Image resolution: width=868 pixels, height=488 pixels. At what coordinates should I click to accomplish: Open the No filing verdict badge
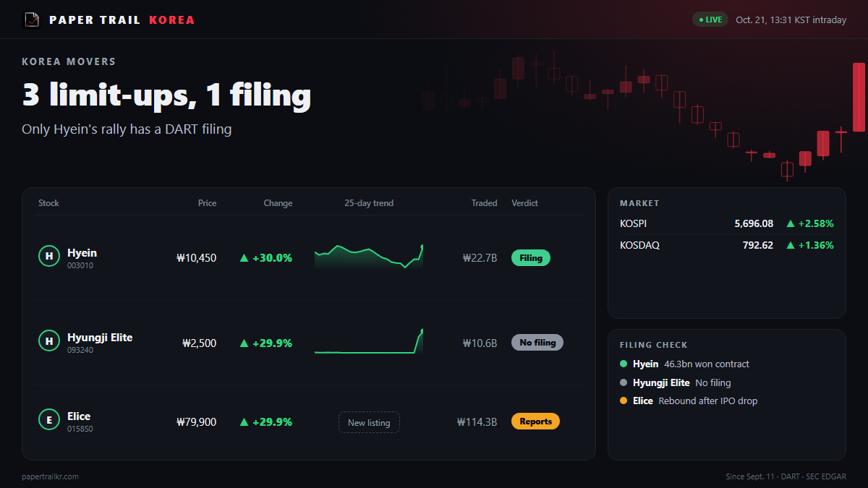(537, 343)
